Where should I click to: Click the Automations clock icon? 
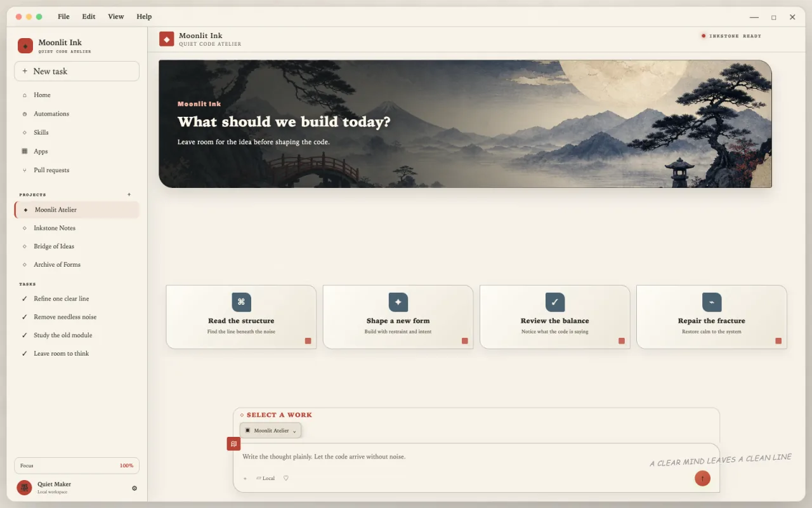(25, 114)
